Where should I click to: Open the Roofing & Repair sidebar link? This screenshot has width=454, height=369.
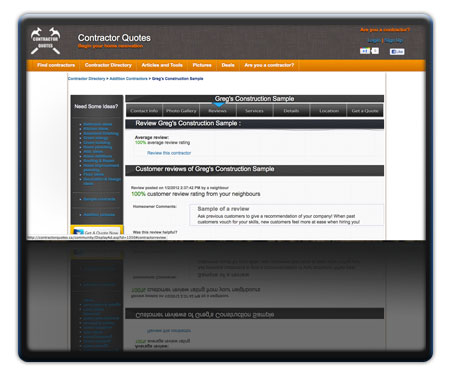coord(99,161)
